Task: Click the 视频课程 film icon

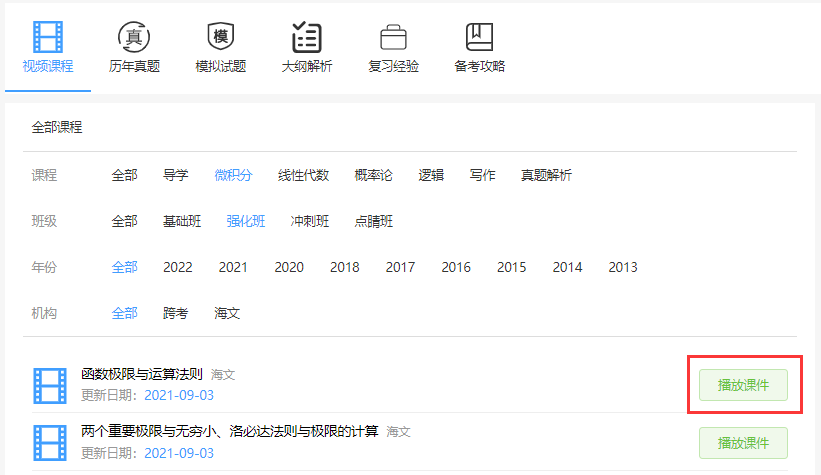Action: 48,37
